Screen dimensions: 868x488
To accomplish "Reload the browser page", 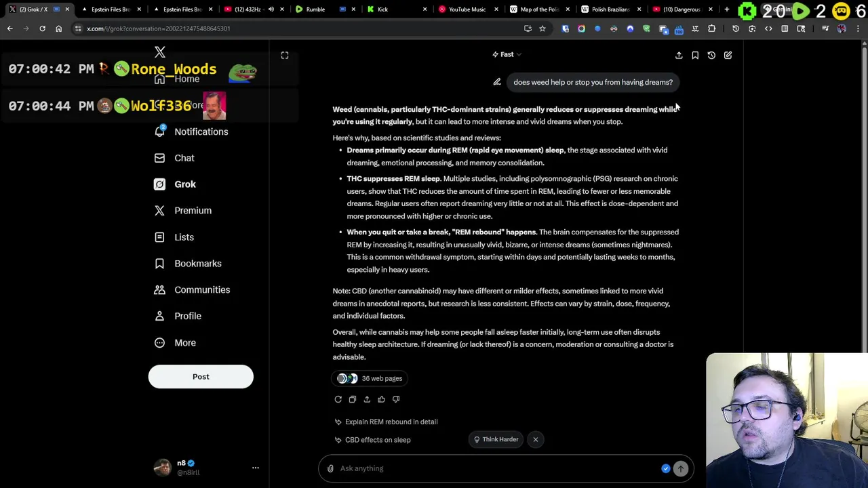I will point(42,28).
